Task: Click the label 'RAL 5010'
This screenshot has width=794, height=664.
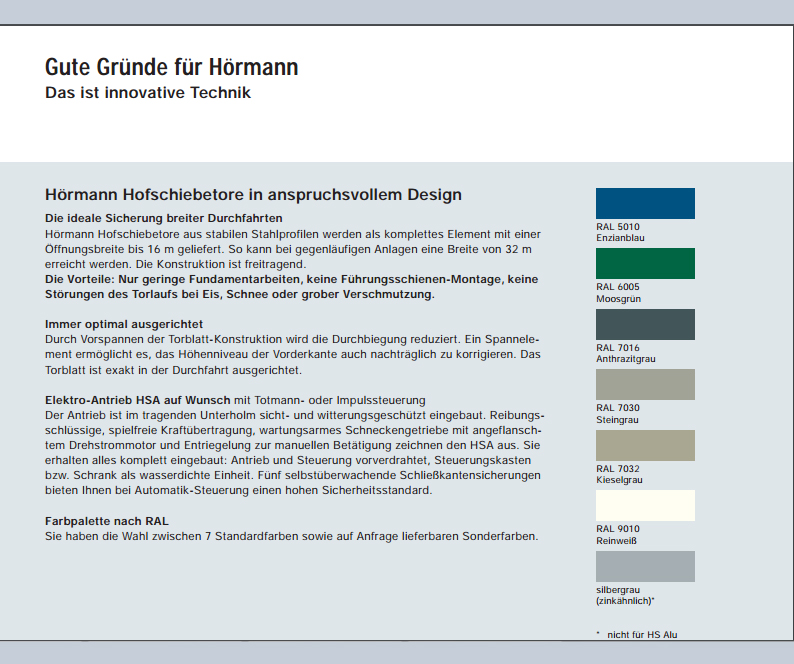Action: (x=618, y=227)
